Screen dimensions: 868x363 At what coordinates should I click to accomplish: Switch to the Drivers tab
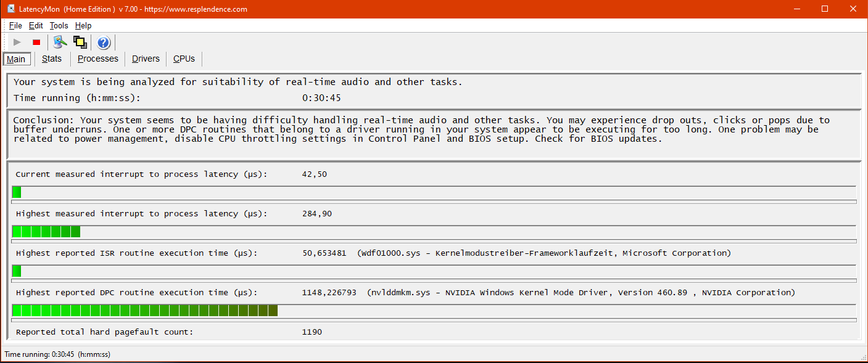pyautogui.click(x=146, y=59)
